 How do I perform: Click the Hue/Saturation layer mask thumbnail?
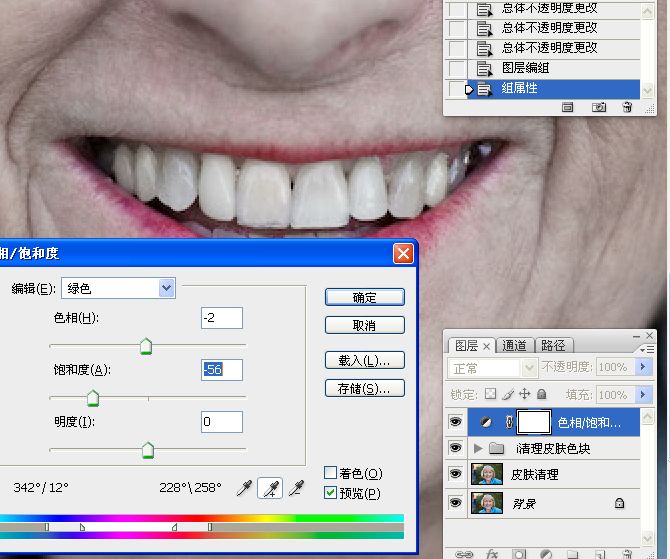(x=534, y=422)
